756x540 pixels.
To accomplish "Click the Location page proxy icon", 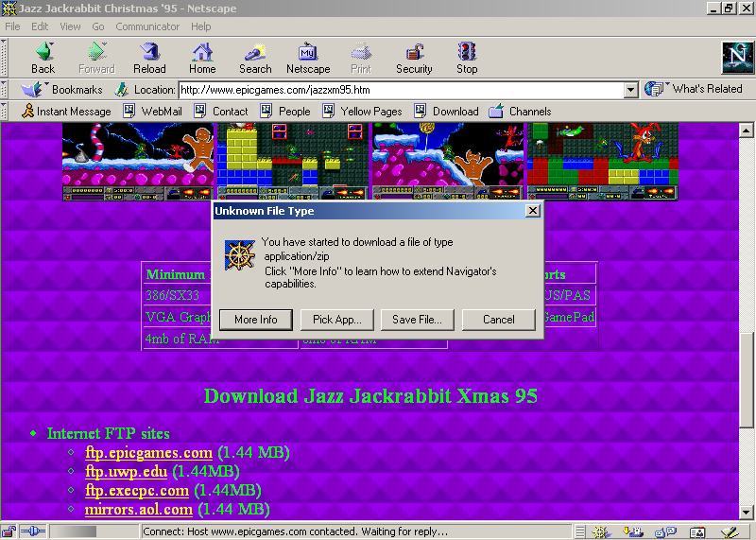I will [x=122, y=90].
